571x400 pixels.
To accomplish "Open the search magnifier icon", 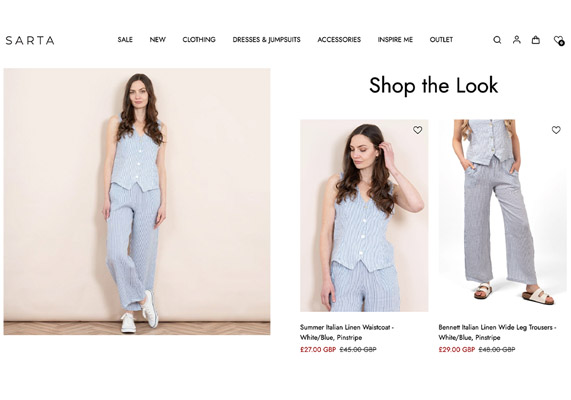I will [x=497, y=40].
